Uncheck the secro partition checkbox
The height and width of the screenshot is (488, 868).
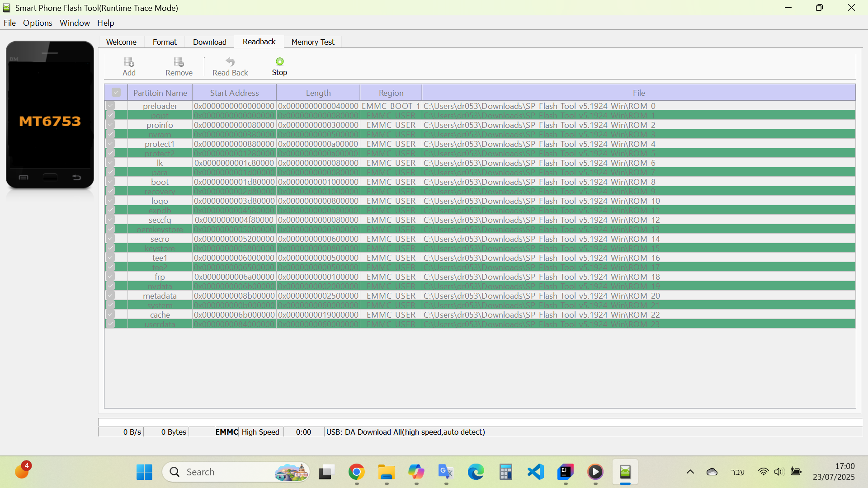click(110, 238)
